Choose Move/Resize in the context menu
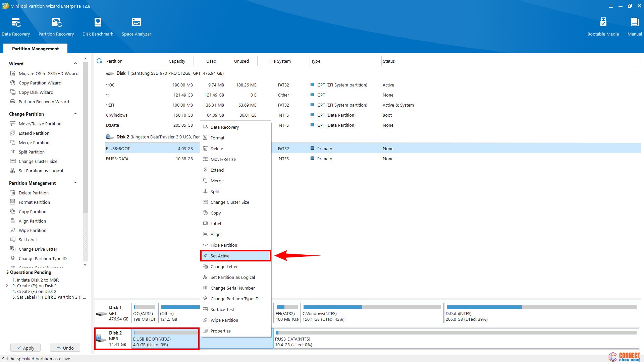 pyautogui.click(x=236, y=159)
